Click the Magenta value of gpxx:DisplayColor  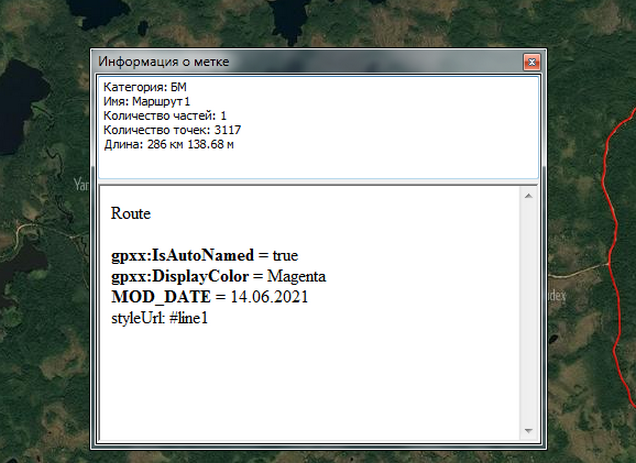click(x=297, y=276)
